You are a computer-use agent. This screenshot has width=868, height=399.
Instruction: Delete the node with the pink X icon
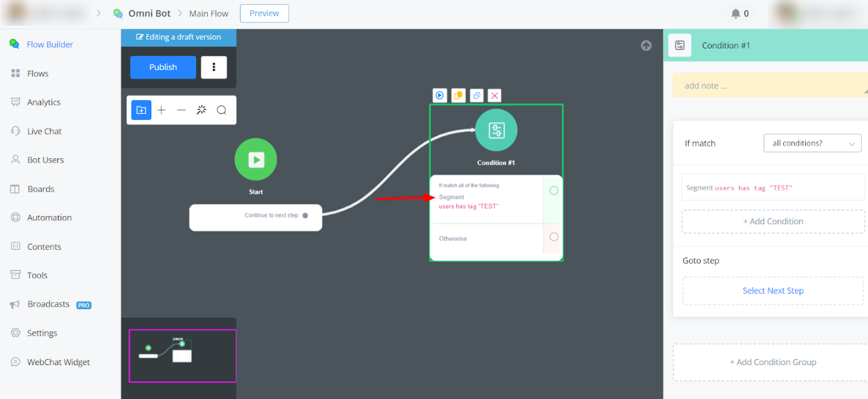click(x=495, y=95)
